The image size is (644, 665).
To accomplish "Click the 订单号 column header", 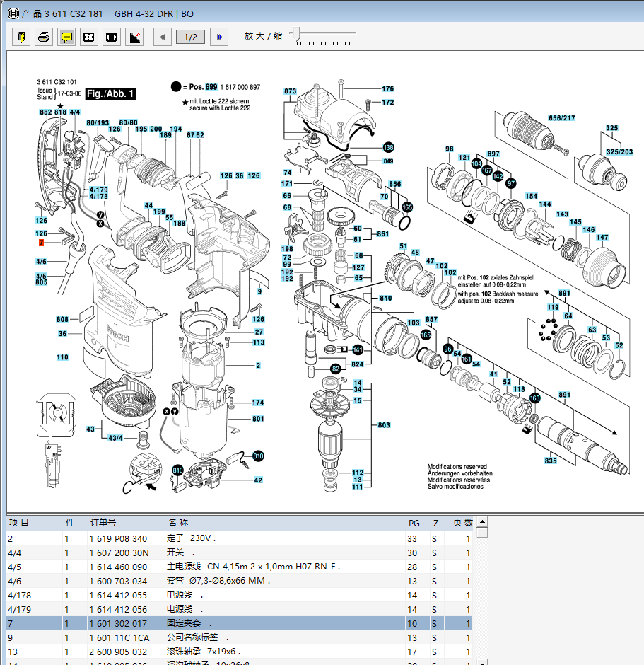I will coord(103,523).
